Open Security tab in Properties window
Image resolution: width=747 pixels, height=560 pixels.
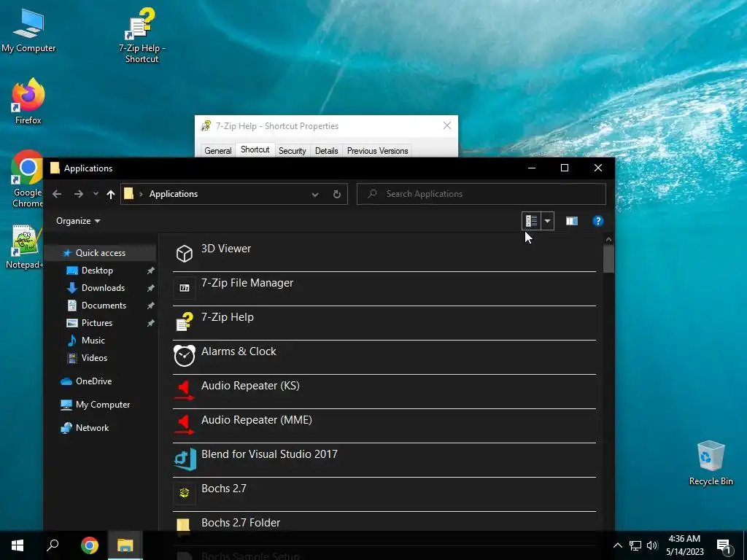tap(292, 151)
